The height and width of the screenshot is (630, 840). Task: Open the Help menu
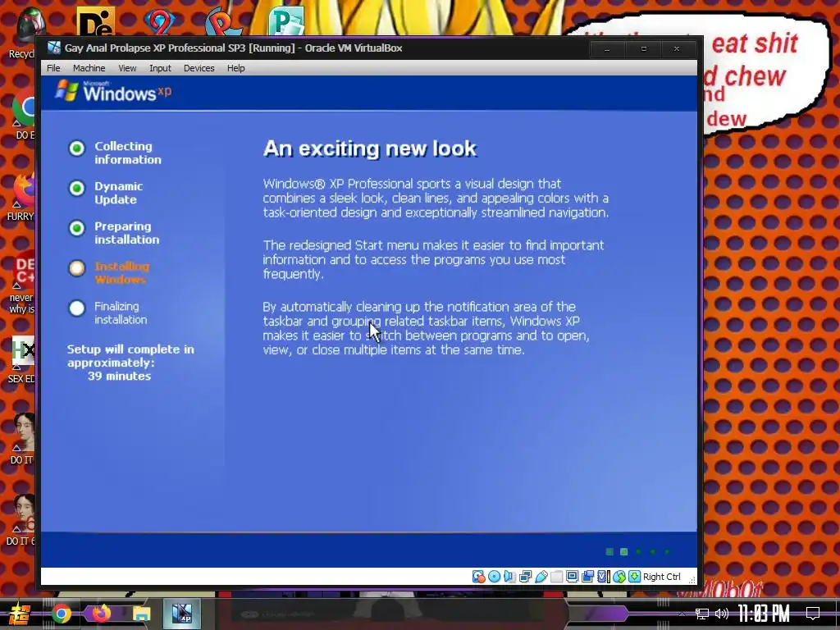click(235, 68)
